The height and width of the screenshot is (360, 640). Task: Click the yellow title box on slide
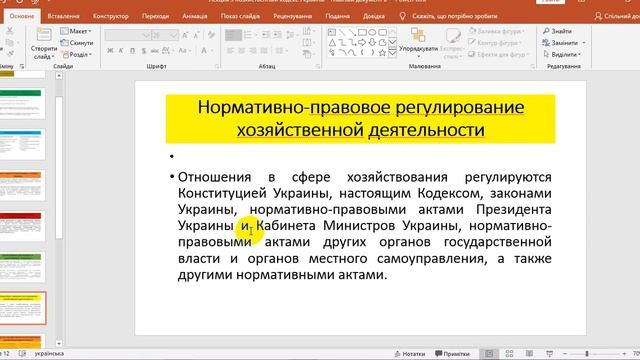click(x=360, y=119)
